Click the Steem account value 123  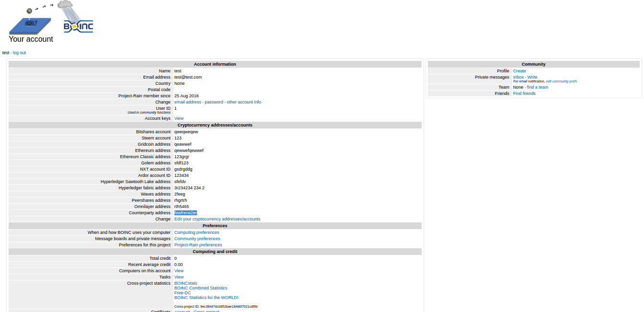click(x=178, y=138)
